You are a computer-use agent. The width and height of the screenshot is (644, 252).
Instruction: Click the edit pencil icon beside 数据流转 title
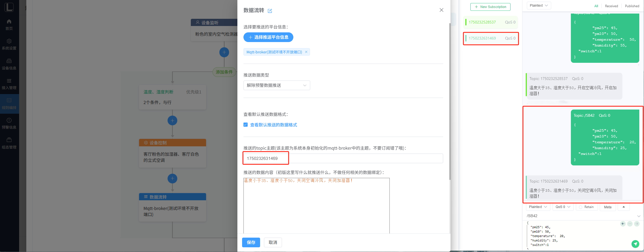[270, 11]
